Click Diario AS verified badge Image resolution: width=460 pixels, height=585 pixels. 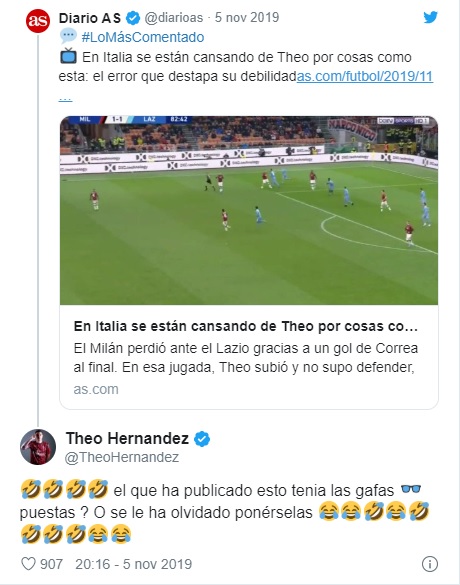coord(133,18)
